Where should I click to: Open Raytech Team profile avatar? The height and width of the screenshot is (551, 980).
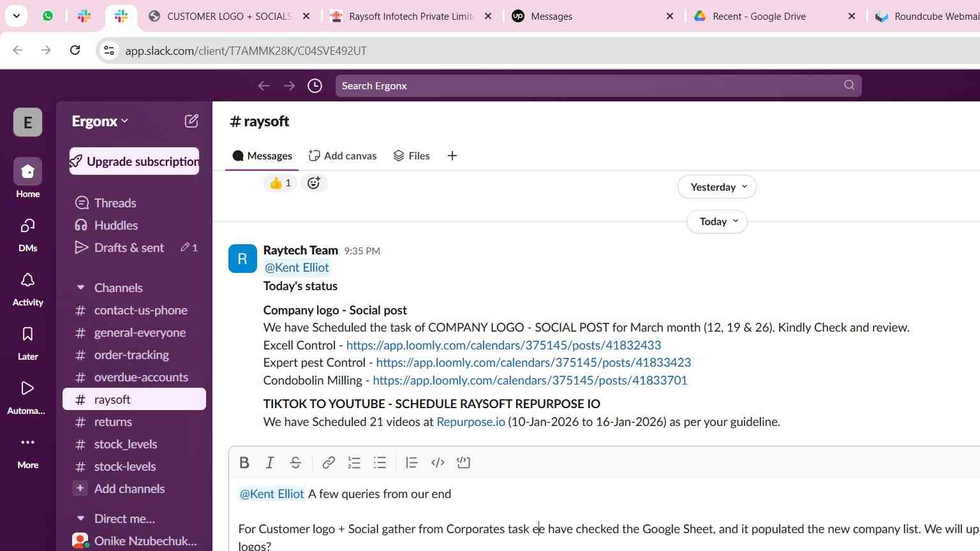242,258
